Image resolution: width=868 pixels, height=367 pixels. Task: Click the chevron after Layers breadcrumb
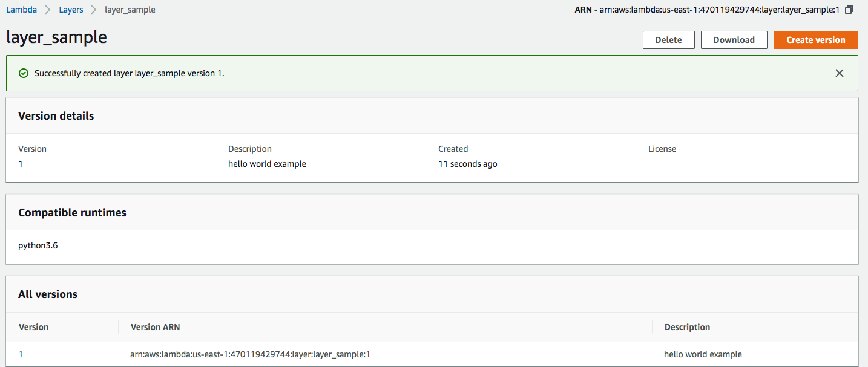(x=94, y=10)
